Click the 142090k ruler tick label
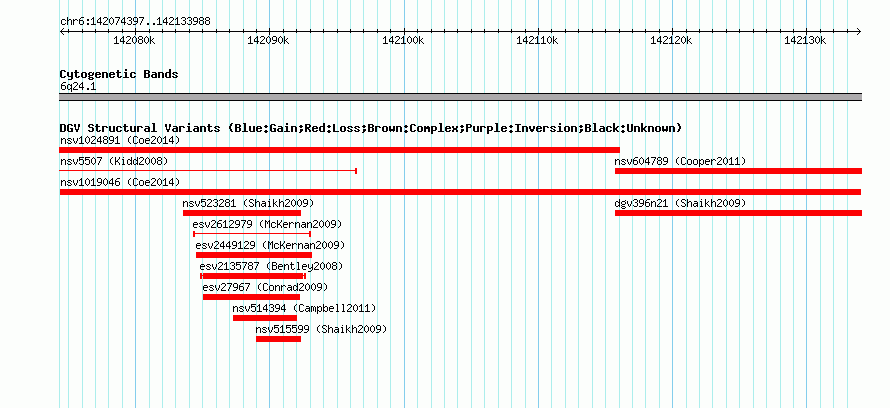This screenshot has width=890, height=408. (268, 41)
